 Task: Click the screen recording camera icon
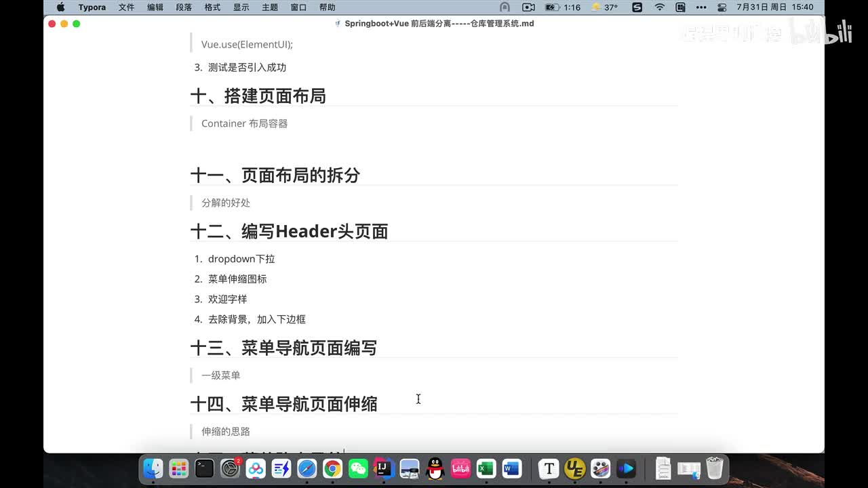[x=529, y=7]
